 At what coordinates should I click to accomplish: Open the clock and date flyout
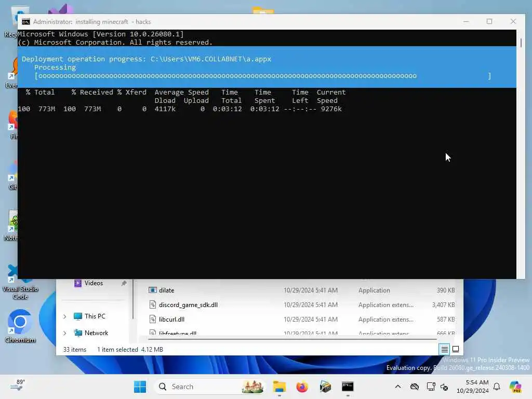point(473,387)
